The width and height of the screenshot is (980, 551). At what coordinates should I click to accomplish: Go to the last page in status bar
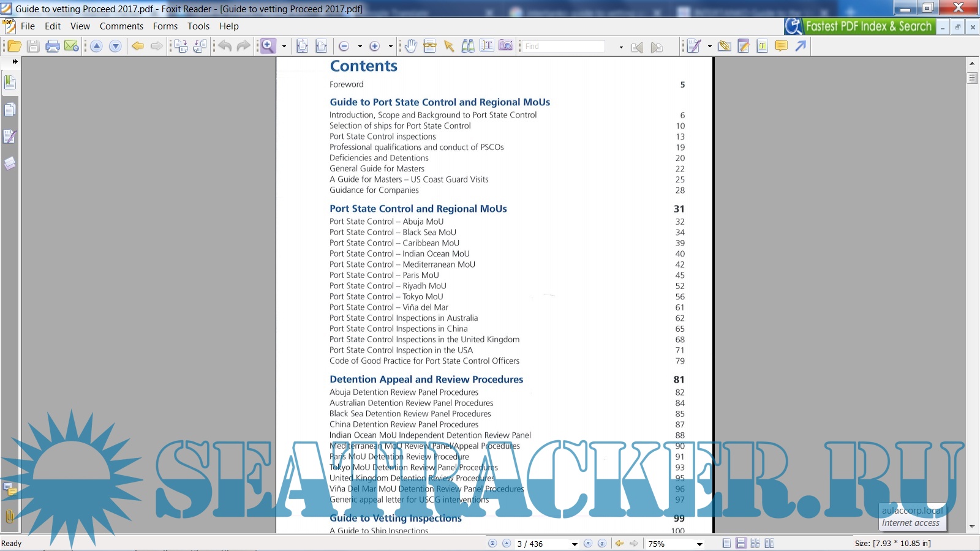[601, 543]
